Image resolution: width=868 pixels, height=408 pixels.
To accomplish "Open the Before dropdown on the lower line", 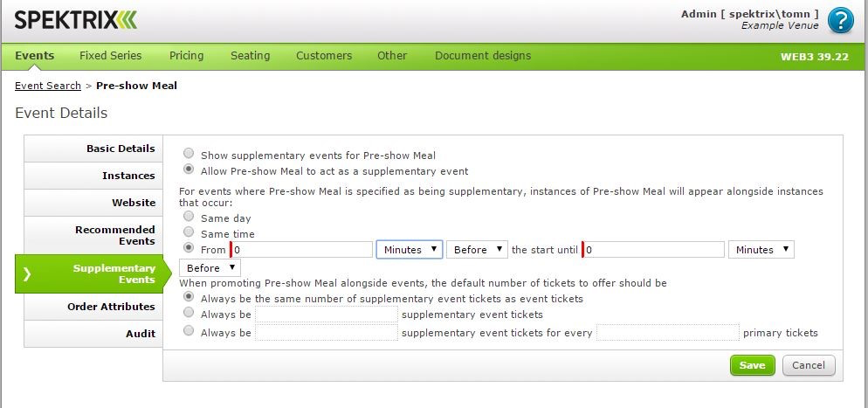I will click(x=210, y=268).
